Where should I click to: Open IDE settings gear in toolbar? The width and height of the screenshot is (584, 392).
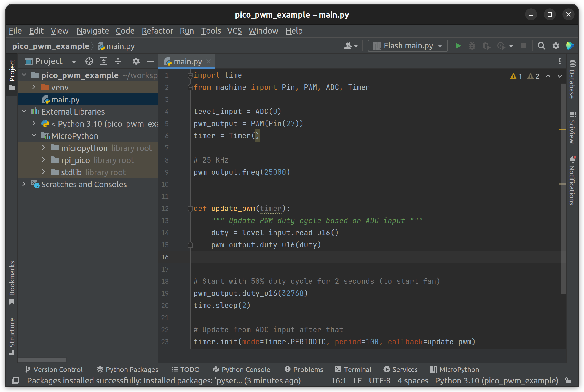[x=556, y=46]
